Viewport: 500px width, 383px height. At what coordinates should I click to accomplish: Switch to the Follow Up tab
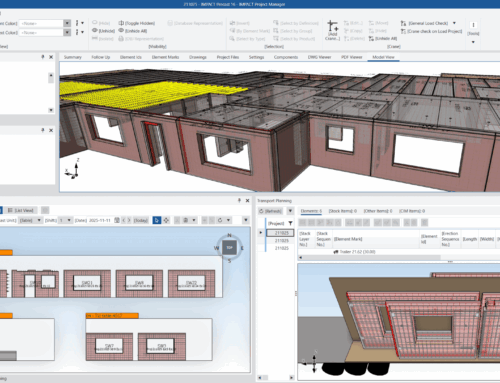pyautogui.click(x=101, y=57)
